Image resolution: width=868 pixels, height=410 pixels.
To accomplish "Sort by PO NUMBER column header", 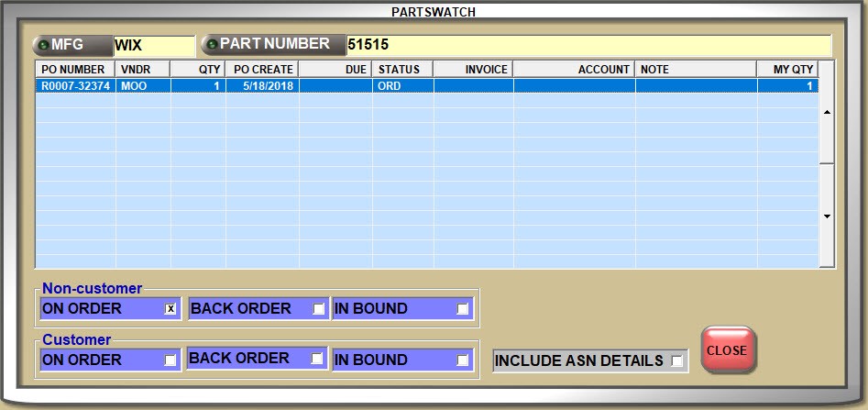I will (x=75, y=70).
